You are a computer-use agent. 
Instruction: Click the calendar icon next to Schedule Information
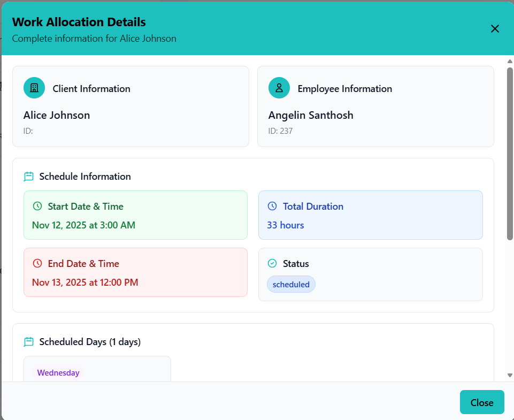tap(29, 177)
